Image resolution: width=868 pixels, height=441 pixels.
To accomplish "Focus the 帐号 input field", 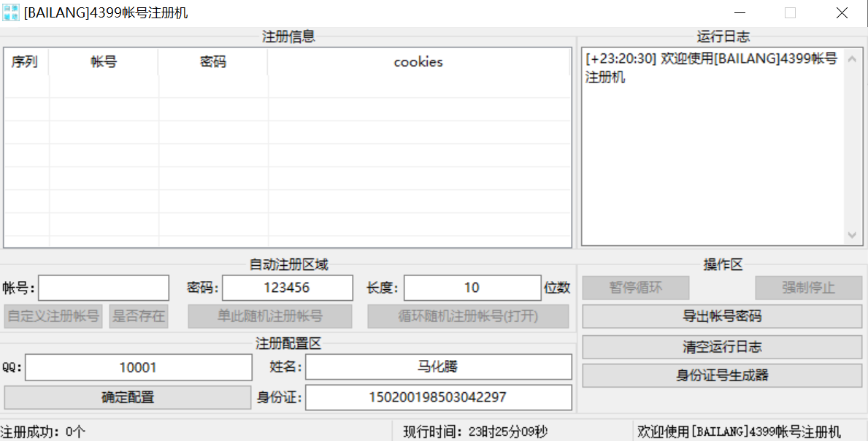I will pyautogui.click(x=104, y=288).
